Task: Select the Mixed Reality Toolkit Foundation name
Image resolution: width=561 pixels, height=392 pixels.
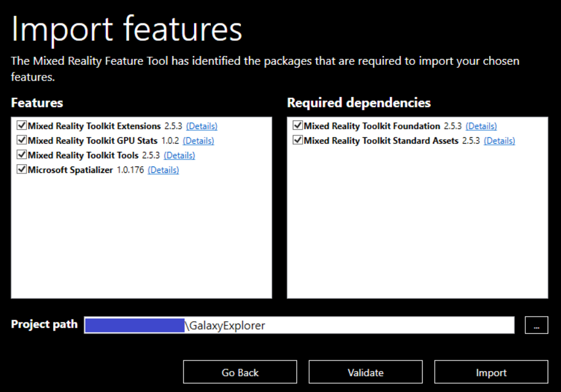Action: pyautogui.click(x=372, y=126)
